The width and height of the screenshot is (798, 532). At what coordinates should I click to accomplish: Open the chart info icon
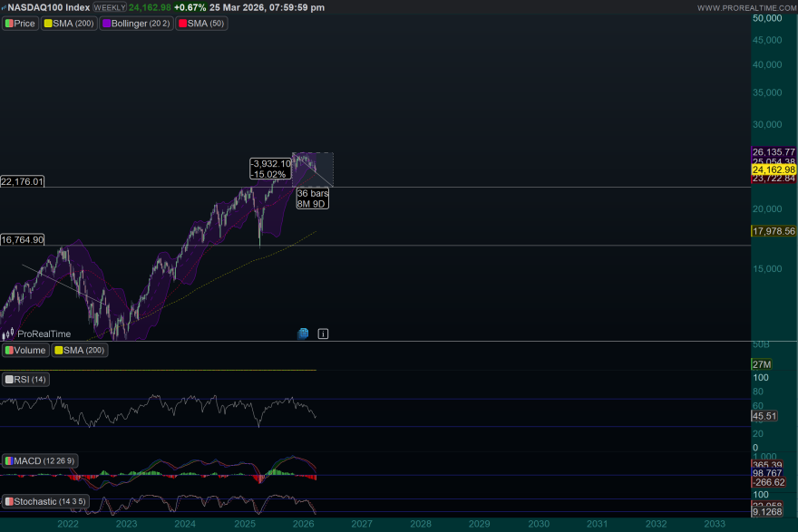tap(323, 334)
